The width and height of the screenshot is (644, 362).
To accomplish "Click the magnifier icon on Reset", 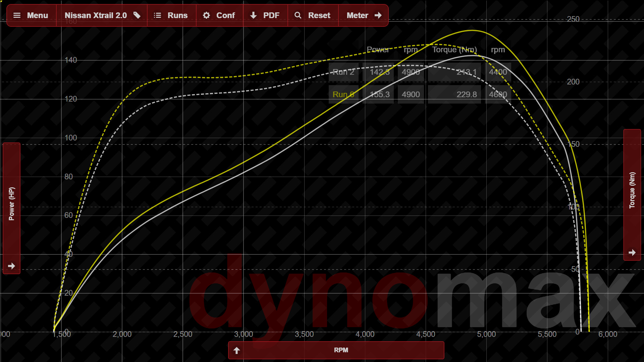I will tap(298, 15).
